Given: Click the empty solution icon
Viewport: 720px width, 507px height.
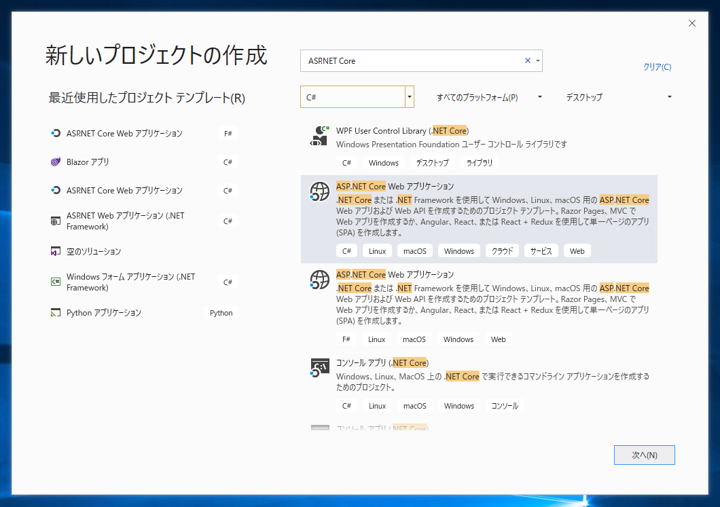Looking at the screenshot, I should coord(56,251).
